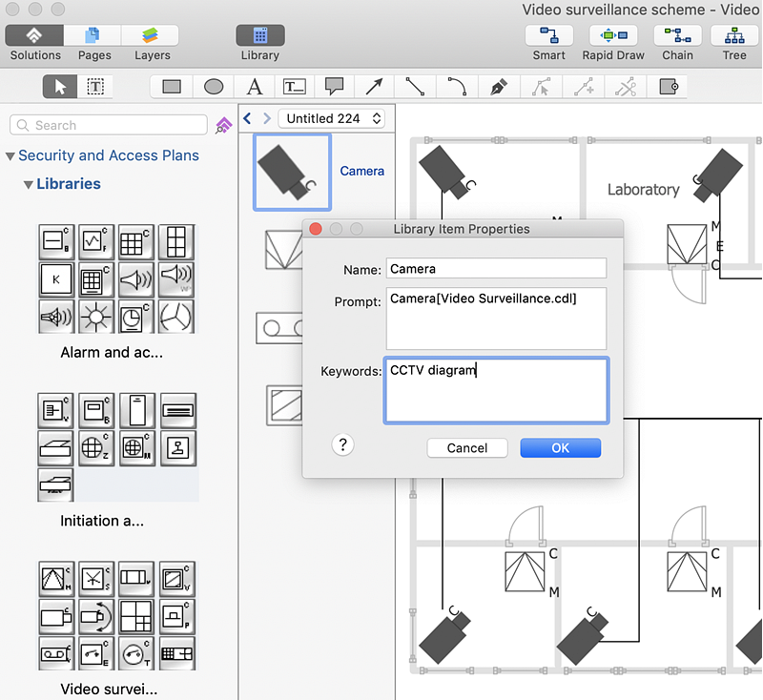763x700 pixels.
Task: Click the Keywords text area
Action: [496, 391]
